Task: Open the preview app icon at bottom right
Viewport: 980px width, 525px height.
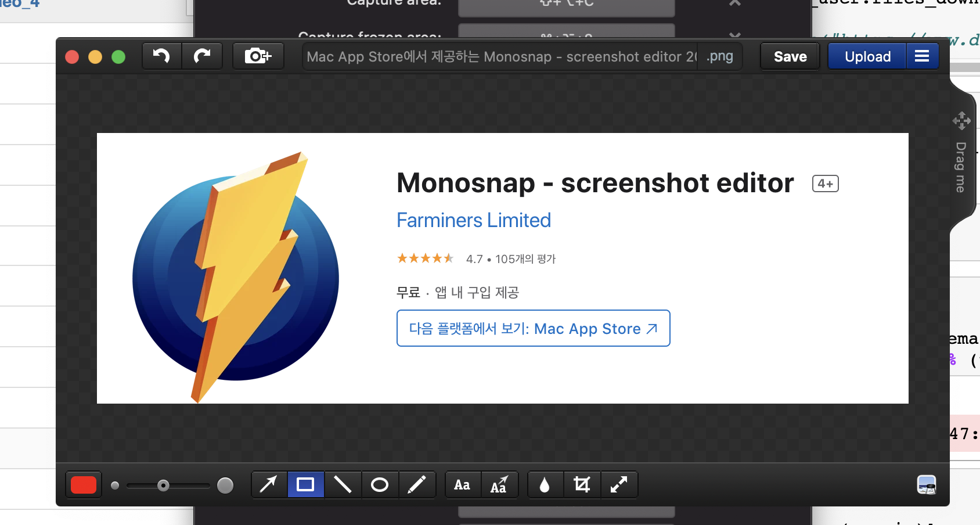Action: point(927,485)
